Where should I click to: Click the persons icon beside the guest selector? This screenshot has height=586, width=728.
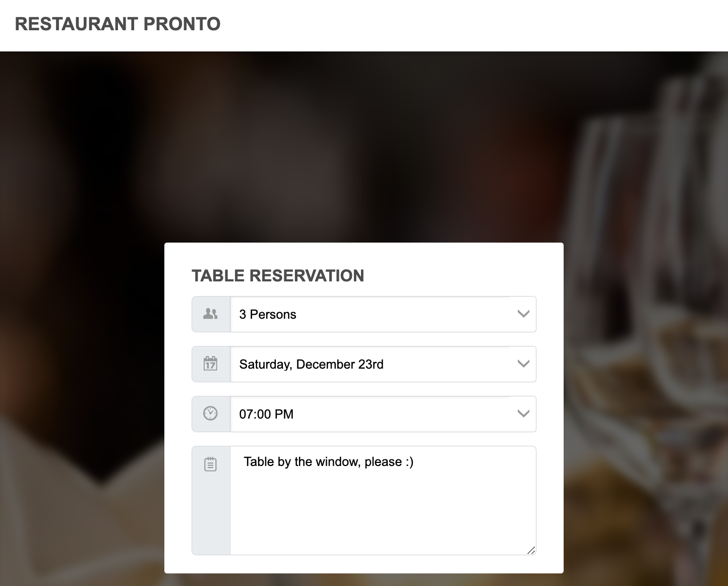tap(210, 313)
